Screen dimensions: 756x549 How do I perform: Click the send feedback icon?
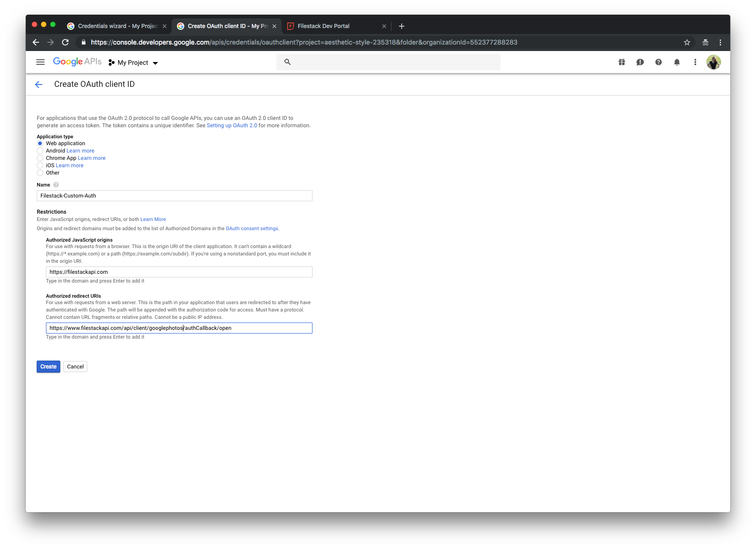[640, 62]
